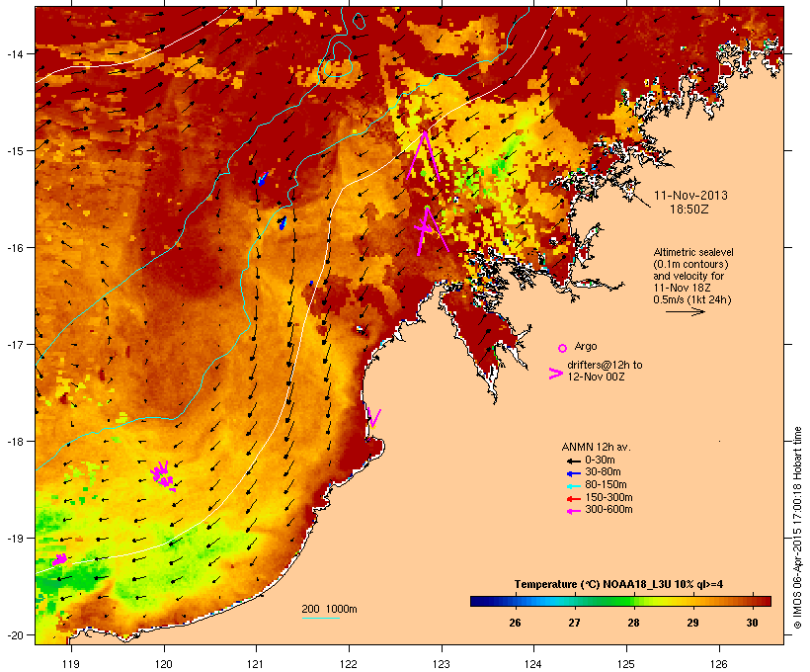Click the Temperature NOAA18_L3U colorbar title
810x672 pixels.
(x=618, y=584)
